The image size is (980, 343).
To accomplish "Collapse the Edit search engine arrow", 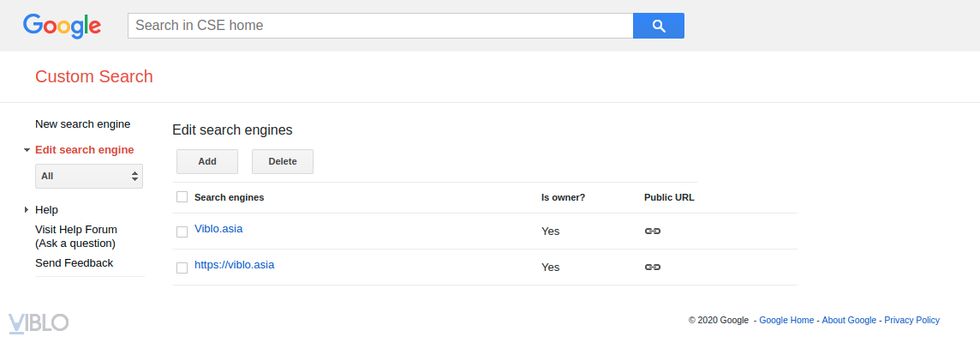I will click(27, 150).
